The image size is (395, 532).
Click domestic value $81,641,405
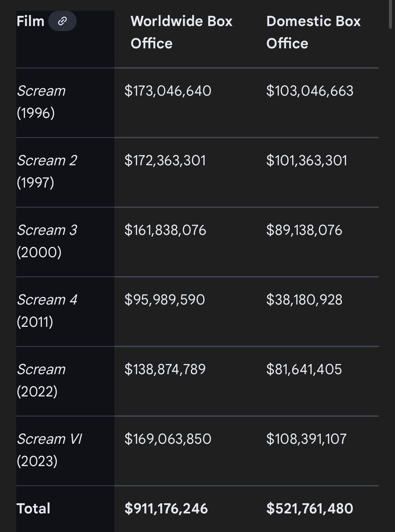[x=304, y=369]
